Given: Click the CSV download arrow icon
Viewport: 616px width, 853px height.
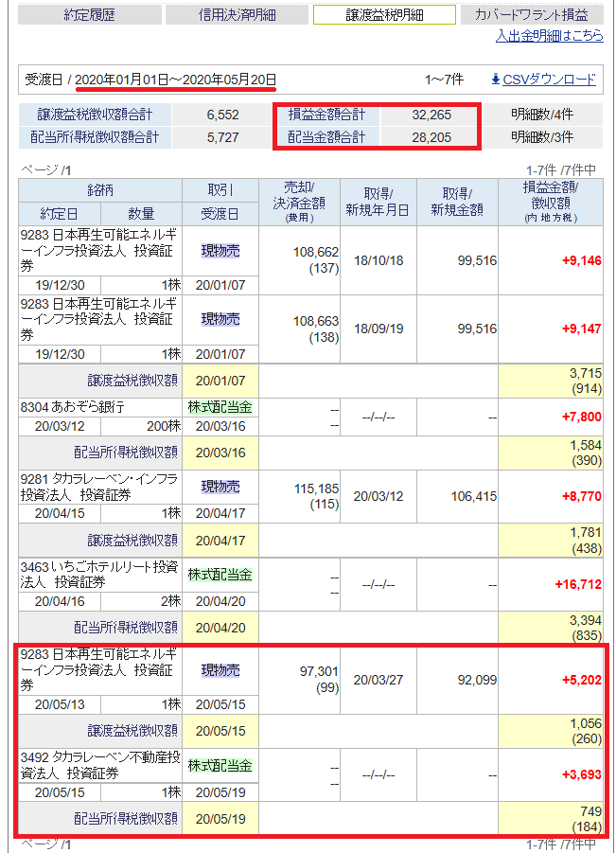Looking at the screenshot, I should 495,80.
